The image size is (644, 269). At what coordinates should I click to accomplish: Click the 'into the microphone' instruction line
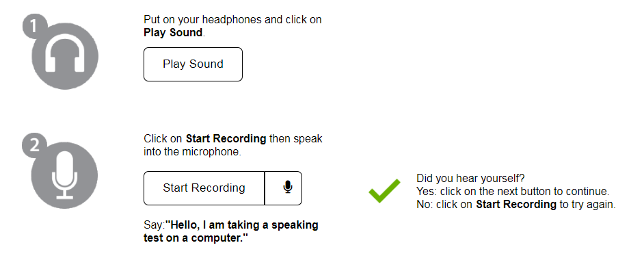(x=192, y=152)
